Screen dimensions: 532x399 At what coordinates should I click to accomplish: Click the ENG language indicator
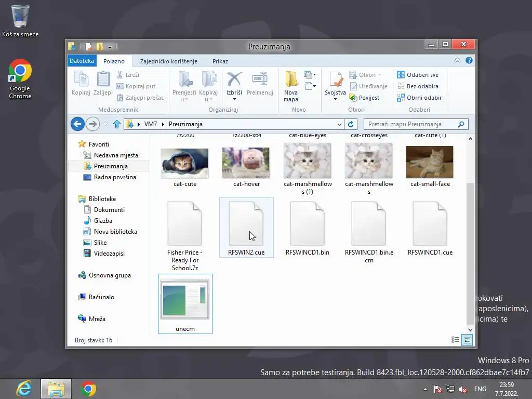coord(480,389)
